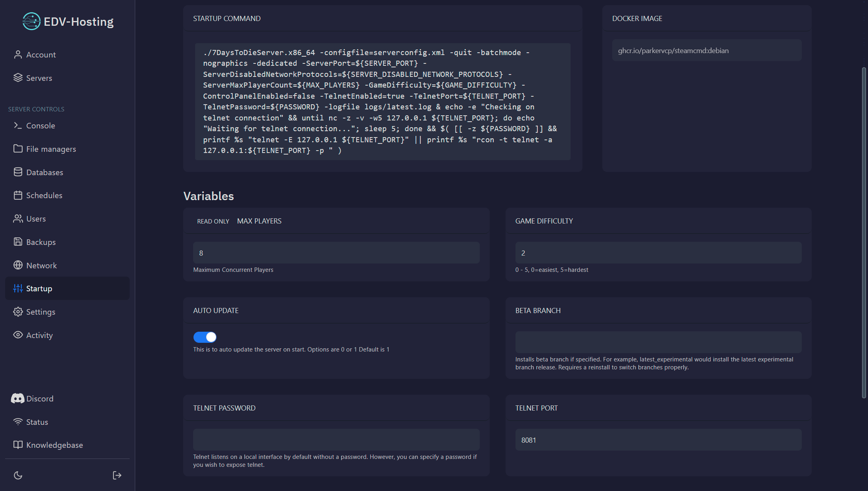Click the Settings gear icon

coord(18,312)
